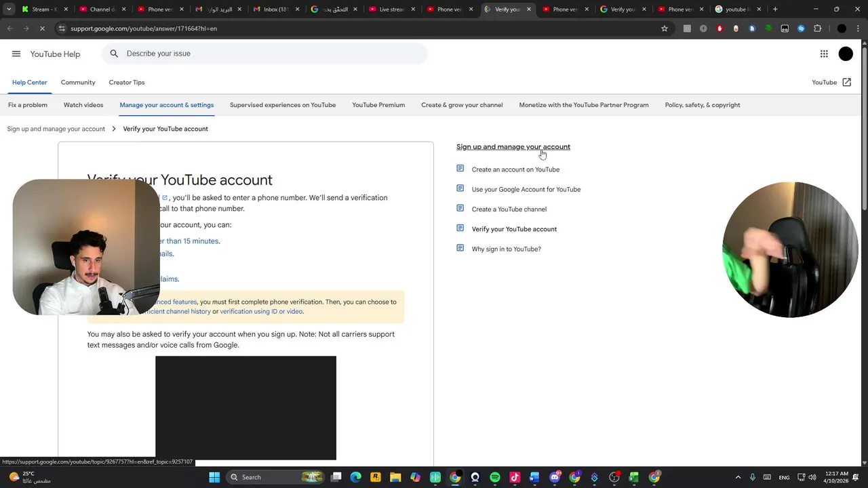Click the document icon beside Create an account on YouTube
The height and width of the screenshot is (488, 868).
tap(460, 169)
